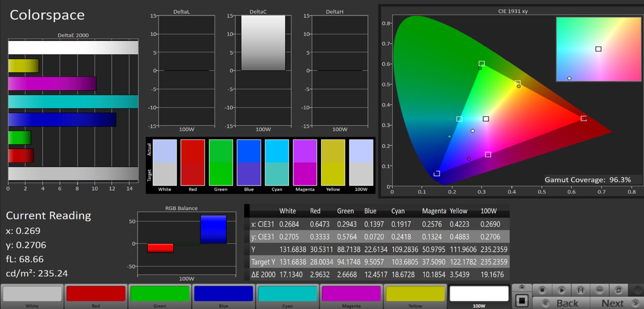Image resolution: width=644 pixels, height=309 pixels.
Task: Click the refresh arrows icon
Action: point(619,290)
